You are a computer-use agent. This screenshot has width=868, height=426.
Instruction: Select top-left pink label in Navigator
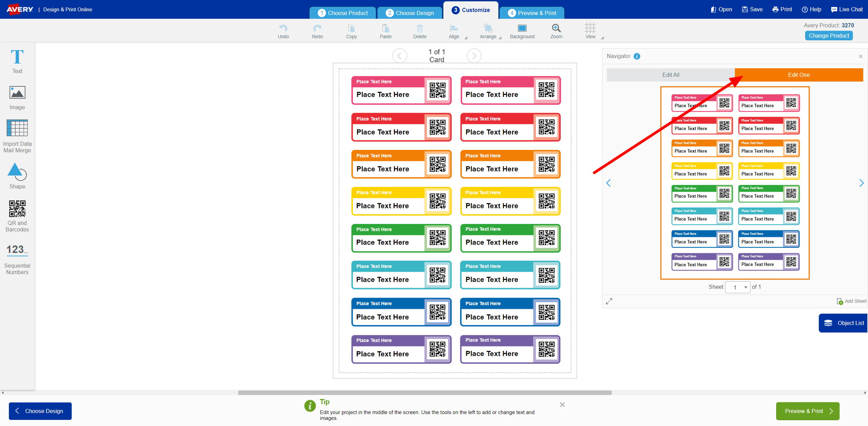pyautogui.click(x=702, y=103)
